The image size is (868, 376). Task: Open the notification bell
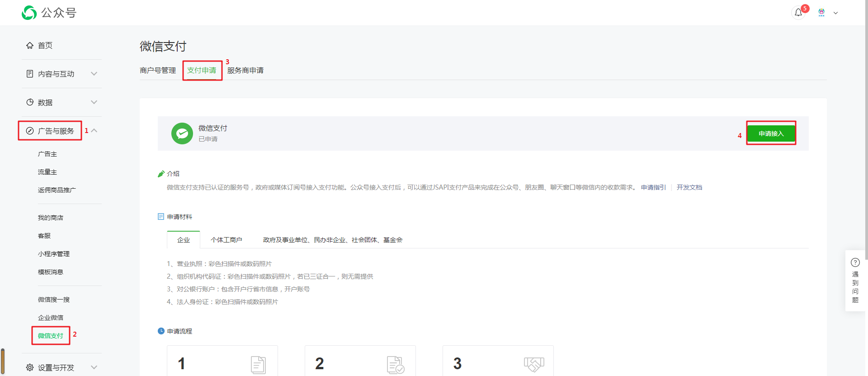click(798, 13)
